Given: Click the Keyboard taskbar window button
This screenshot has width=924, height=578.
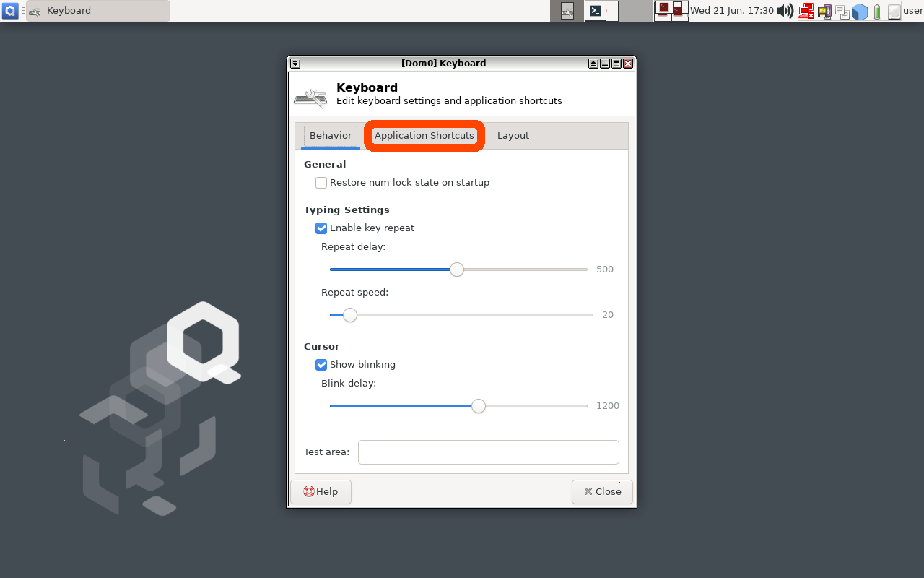Looking at the screenshot, I should click(98, 11).
